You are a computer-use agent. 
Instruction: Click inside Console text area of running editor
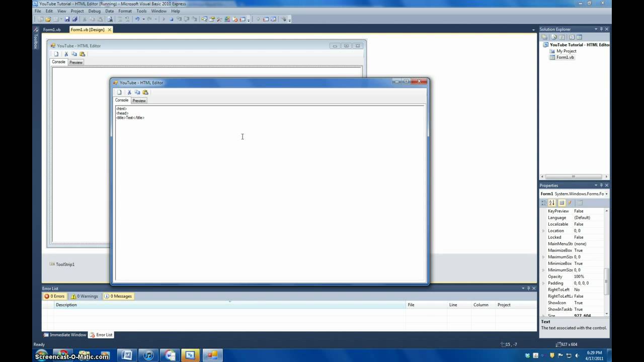(270, 193)
